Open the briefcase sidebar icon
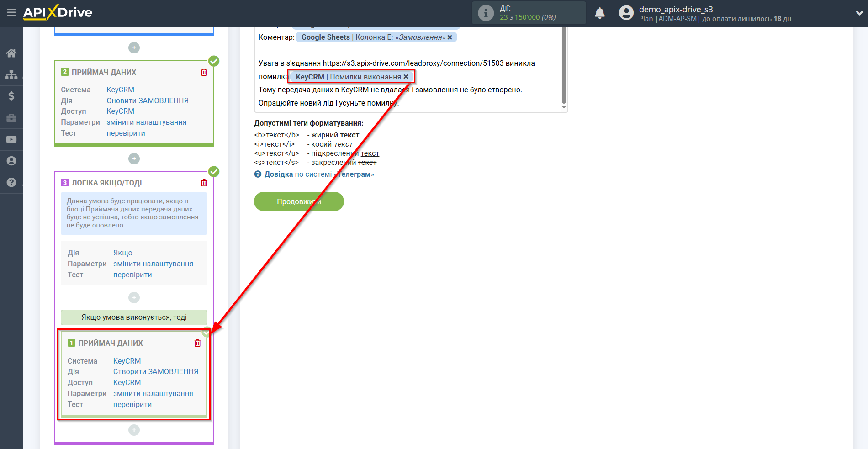This screenshot has height=449, width=868. click(x=11, y=118)
